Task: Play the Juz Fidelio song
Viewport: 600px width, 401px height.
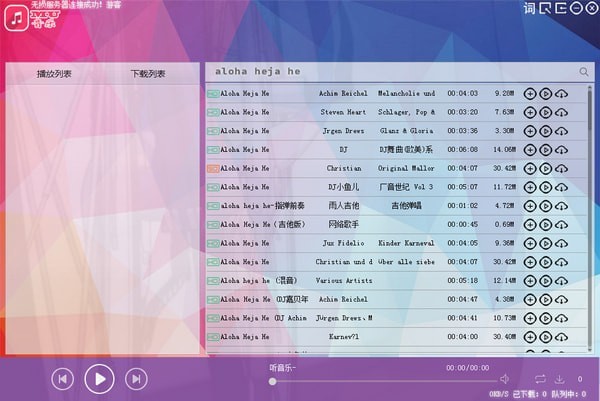Action: (x=545, y=243)
